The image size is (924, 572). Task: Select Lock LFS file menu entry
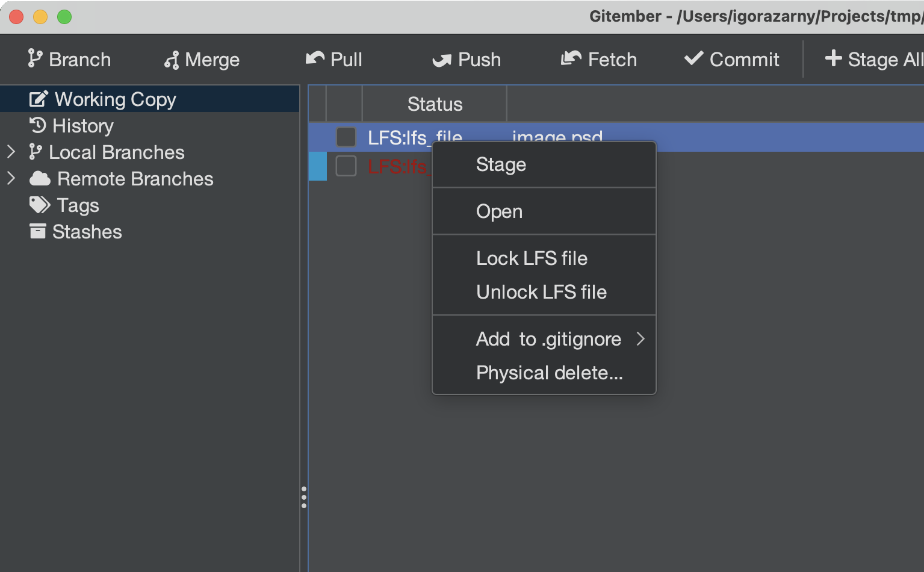coord(544,258)
